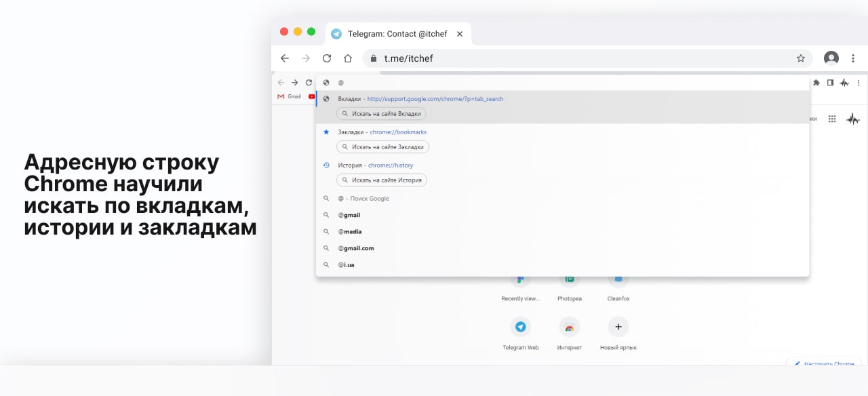Click the t.me/itchef address field
The width and height of the screenshot is (868, 396).
point(587,58)
